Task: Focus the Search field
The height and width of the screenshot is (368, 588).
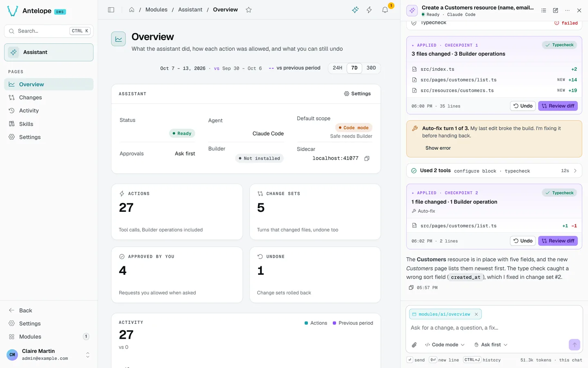Action: 49,31
